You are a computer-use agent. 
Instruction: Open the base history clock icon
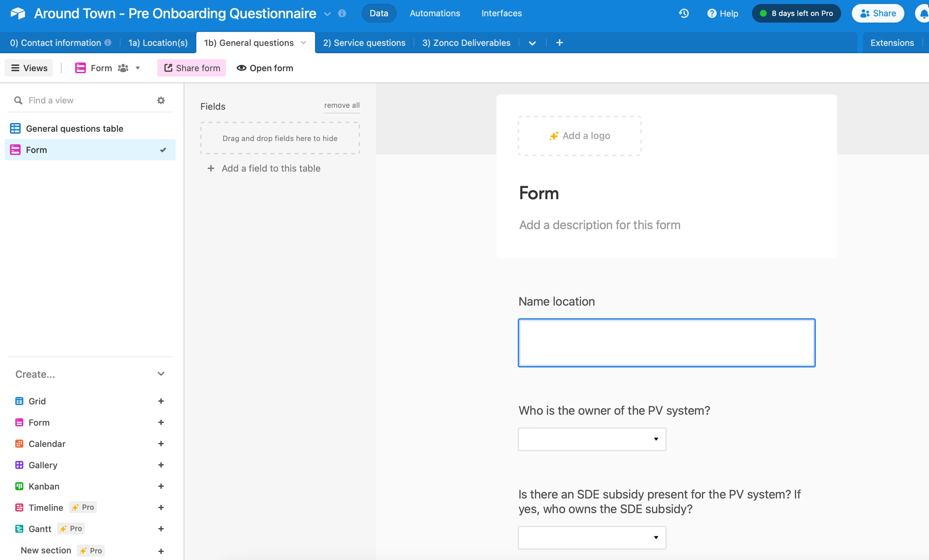click(x=683, y=14)
